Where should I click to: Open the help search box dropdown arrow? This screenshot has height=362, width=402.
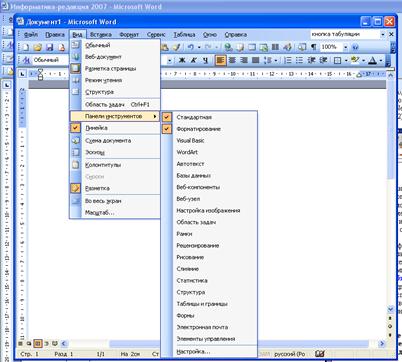(383, 34)
